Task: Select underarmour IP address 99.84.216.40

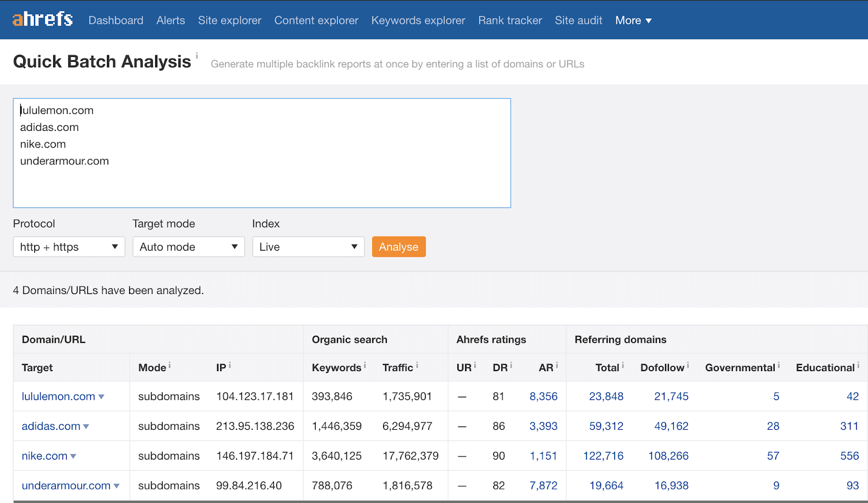Action: coord(249,486)
